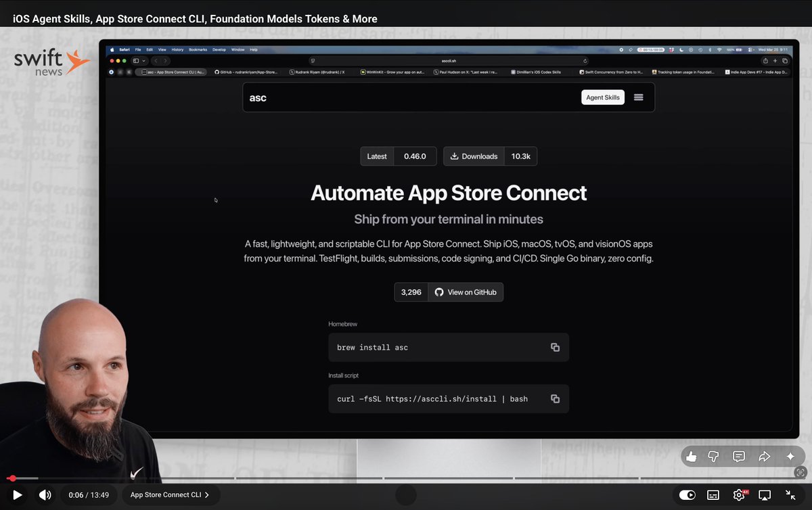Click the asc site logo
The width and height of the screenshot is (812, 510).
[x=258, y=97]
